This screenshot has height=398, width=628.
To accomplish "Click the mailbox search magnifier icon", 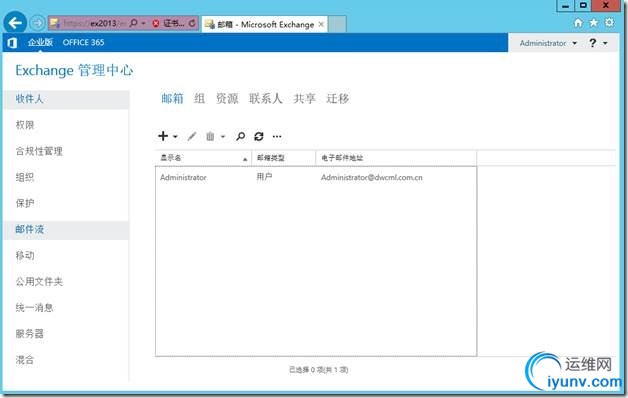I will tap(240, 137).
